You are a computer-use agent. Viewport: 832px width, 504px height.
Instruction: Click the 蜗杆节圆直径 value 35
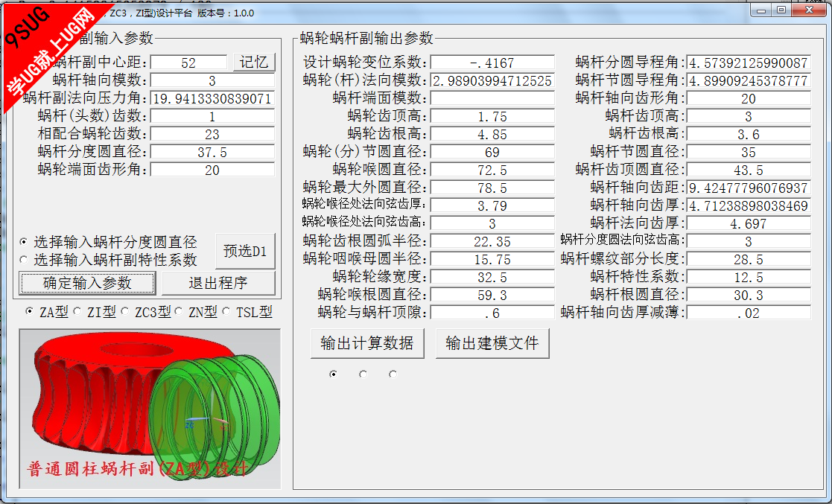point(749,153)
